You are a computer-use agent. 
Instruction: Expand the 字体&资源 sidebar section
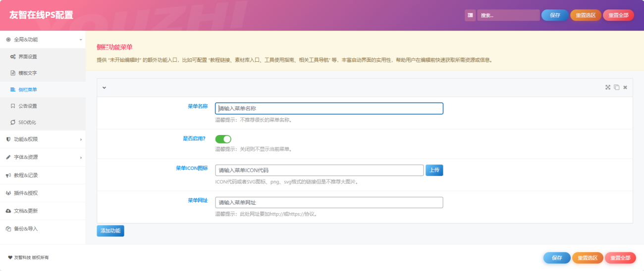pyautogui.click(x=43, y=157)
